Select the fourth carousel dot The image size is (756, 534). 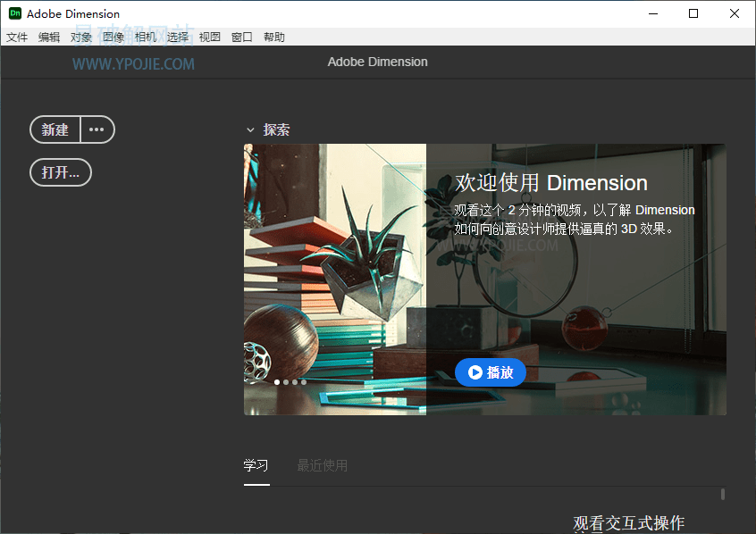point(304,382)
